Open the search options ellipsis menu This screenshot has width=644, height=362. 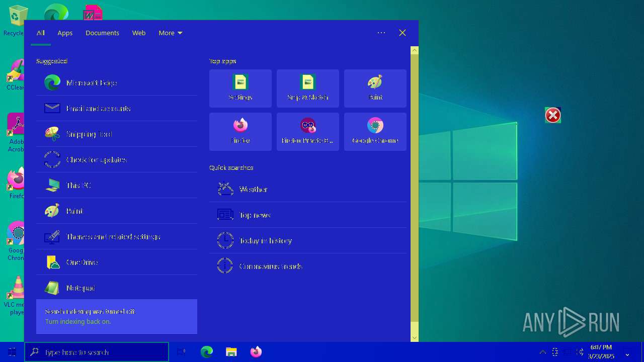pos(381,33)
